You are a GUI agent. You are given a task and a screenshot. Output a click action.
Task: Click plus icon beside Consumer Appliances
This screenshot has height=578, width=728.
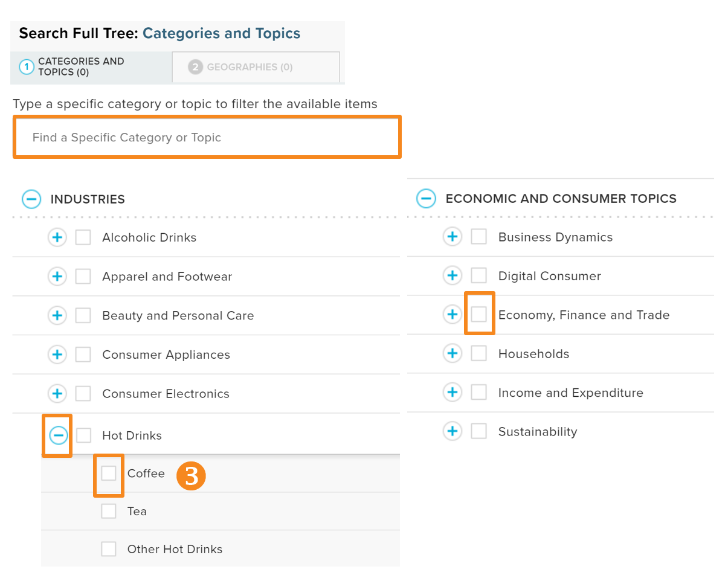coord(57,355)
